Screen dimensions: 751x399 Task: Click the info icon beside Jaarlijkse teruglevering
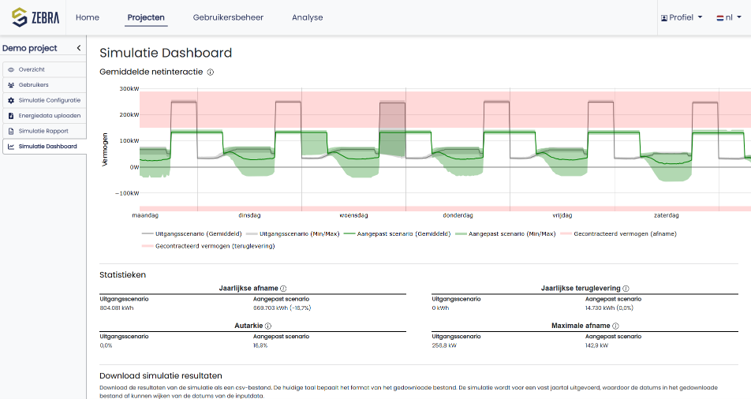tap(626, 288)
